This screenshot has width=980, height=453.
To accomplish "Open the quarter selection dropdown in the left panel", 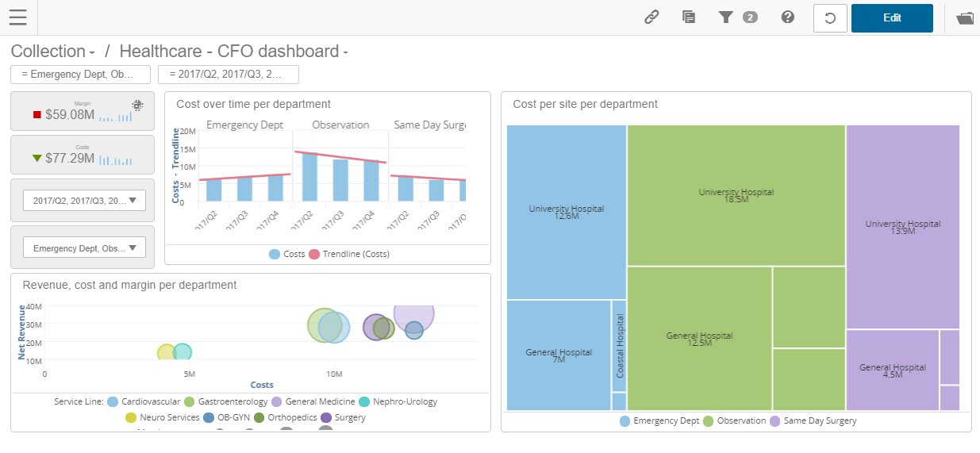I will (85, 201).
